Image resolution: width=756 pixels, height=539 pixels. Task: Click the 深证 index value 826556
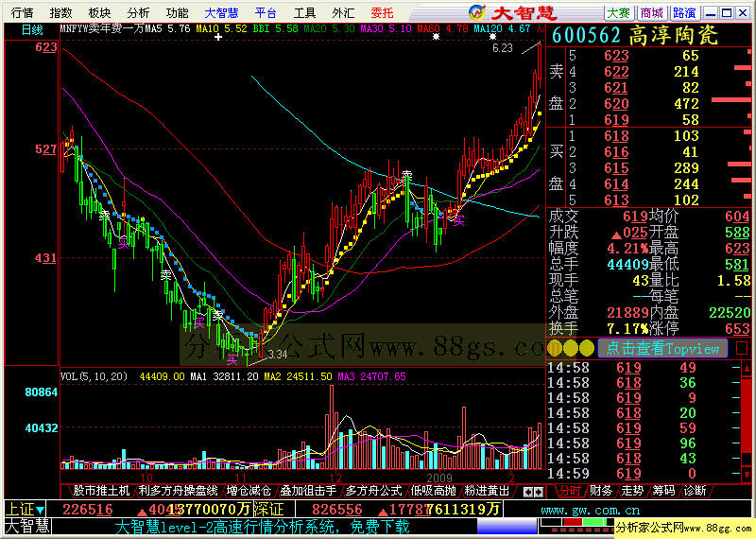(337, 510)
